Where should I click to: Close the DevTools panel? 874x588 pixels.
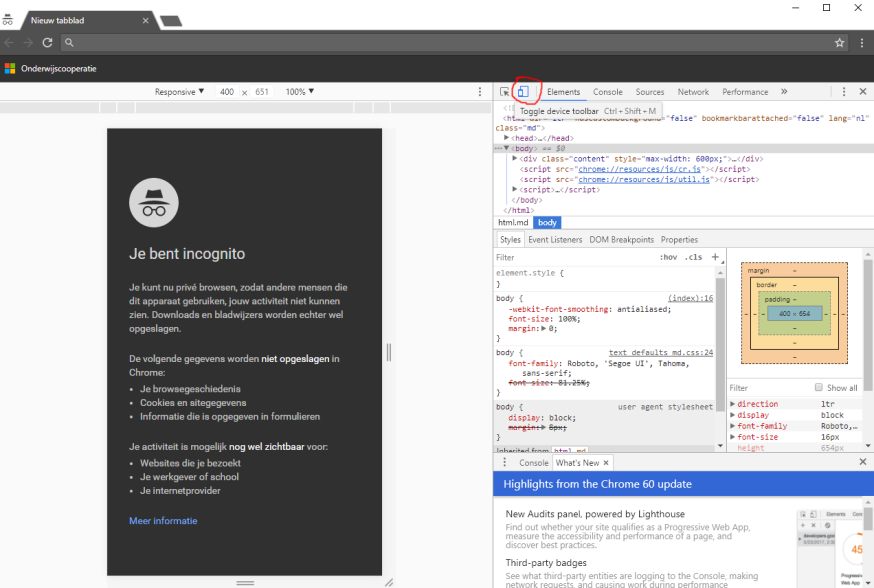point(863,91)
